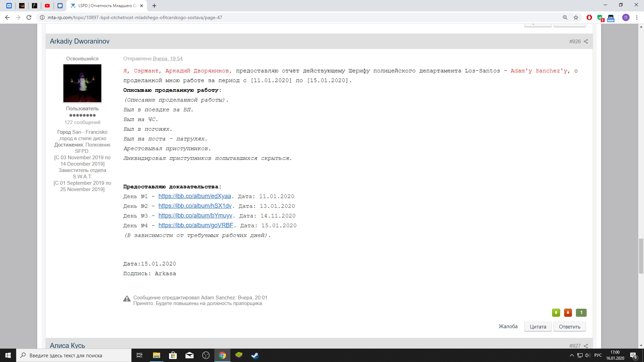The height and width of the screenshot is (362, 644).
Task: Click the YouTube pinned tab
Action: click(47, 6)
